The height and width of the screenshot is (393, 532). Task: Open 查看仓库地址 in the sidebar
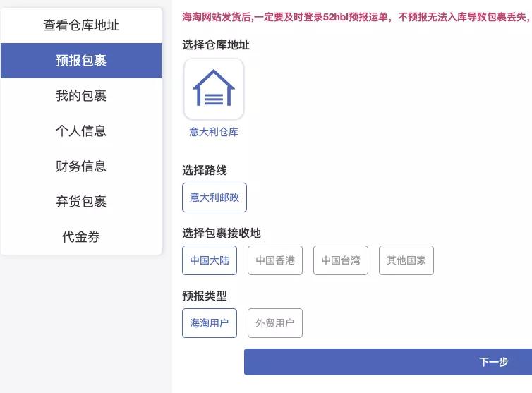[x=81, y=25]
